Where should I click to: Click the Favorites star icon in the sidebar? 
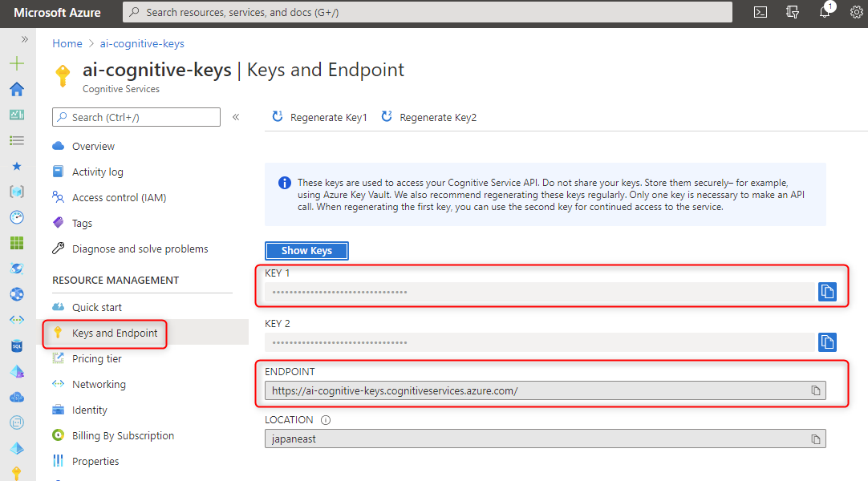click(17, 166)
